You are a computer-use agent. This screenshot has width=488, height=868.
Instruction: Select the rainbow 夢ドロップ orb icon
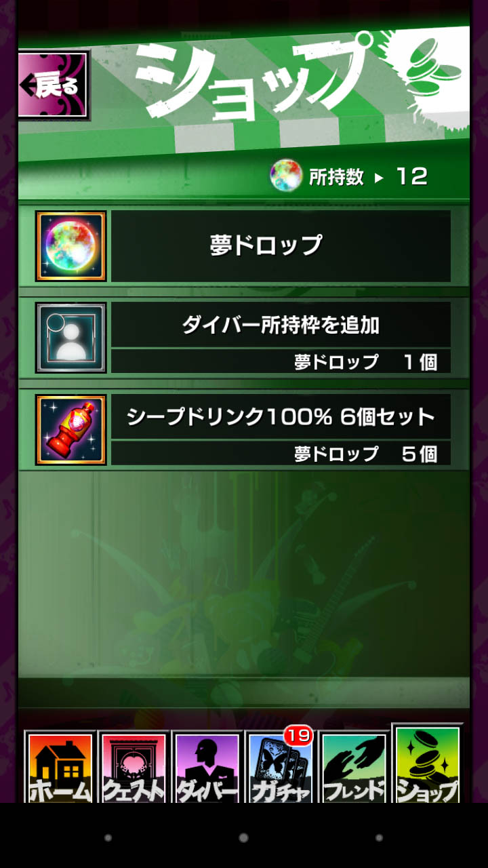coord(71,246)
